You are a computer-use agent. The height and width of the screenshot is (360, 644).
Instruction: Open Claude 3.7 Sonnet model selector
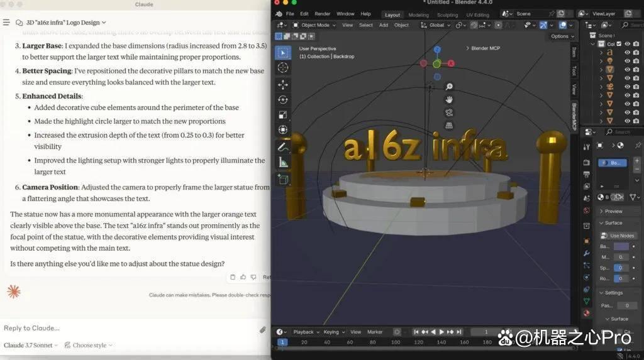click(x=31, y=345)
